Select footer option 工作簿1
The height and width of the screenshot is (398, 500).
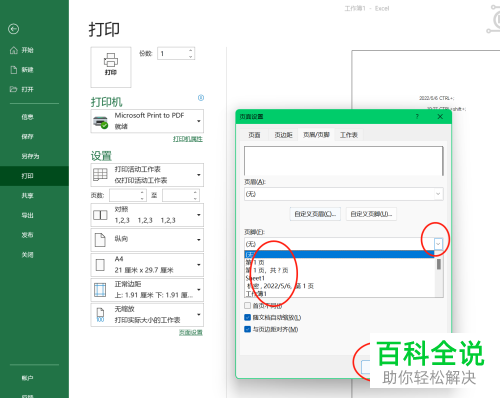tap(339, 293)
